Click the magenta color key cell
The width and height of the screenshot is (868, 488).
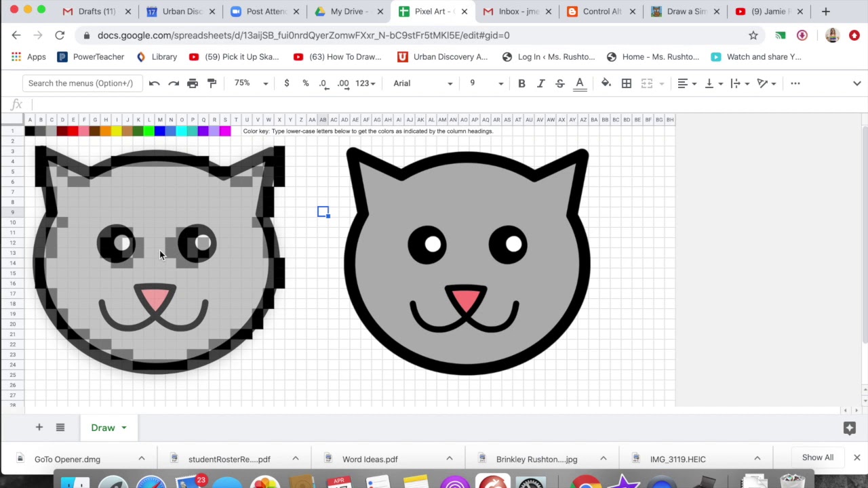pos(225,131)
